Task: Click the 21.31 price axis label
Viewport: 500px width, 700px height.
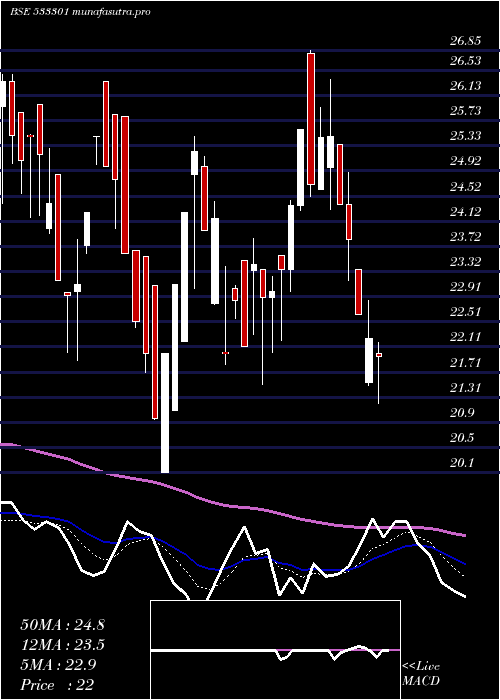Action: pyautogui.click(x=466, y=387)
